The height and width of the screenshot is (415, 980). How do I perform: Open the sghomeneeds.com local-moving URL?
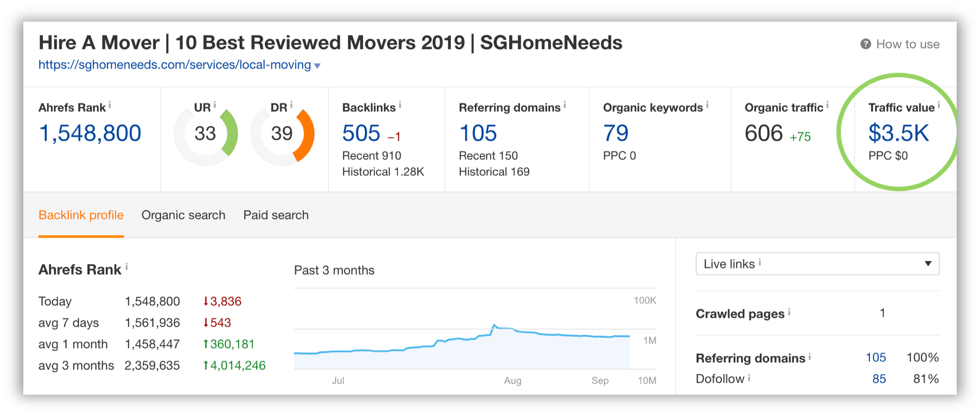[175, 64]
